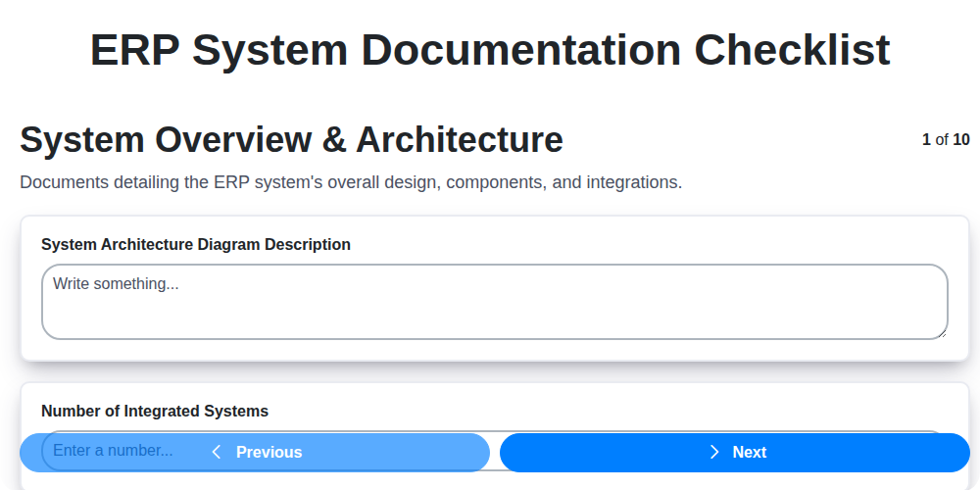
Task: Click the word 'Architecture' in section heading
Action: pyautogui.click(x=459, y=140)
